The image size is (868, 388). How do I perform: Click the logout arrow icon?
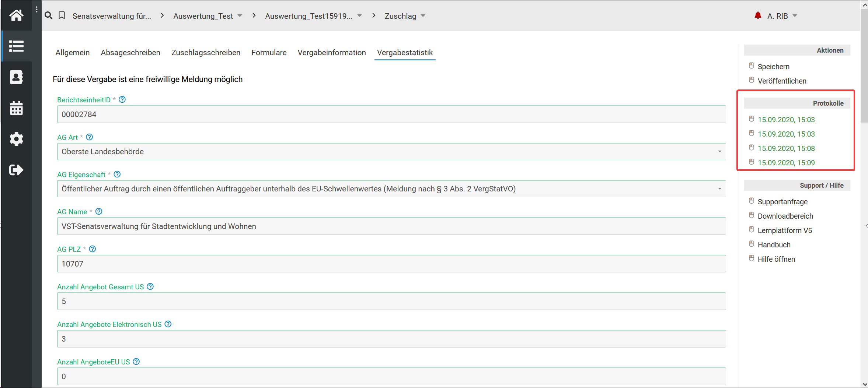coord(16,170)
